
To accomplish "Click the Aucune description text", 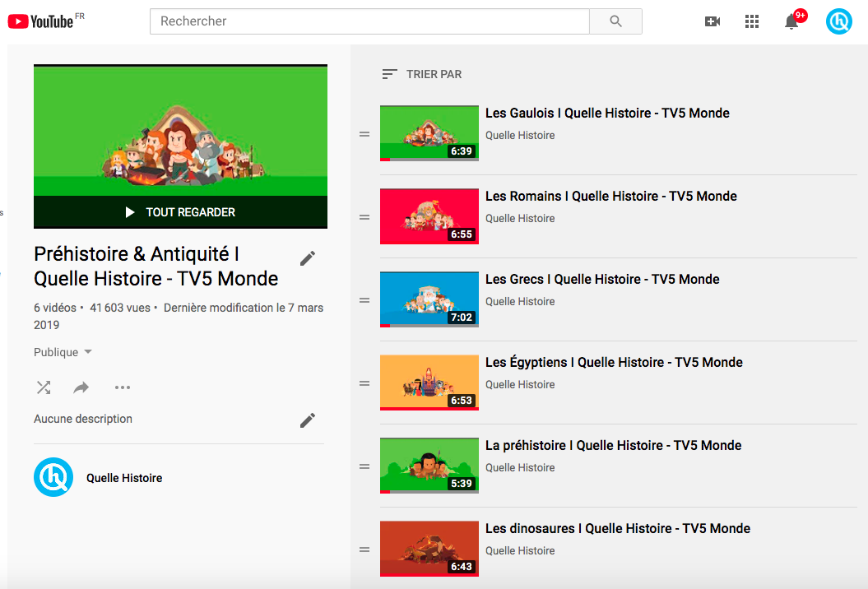I will click(83, 419).
